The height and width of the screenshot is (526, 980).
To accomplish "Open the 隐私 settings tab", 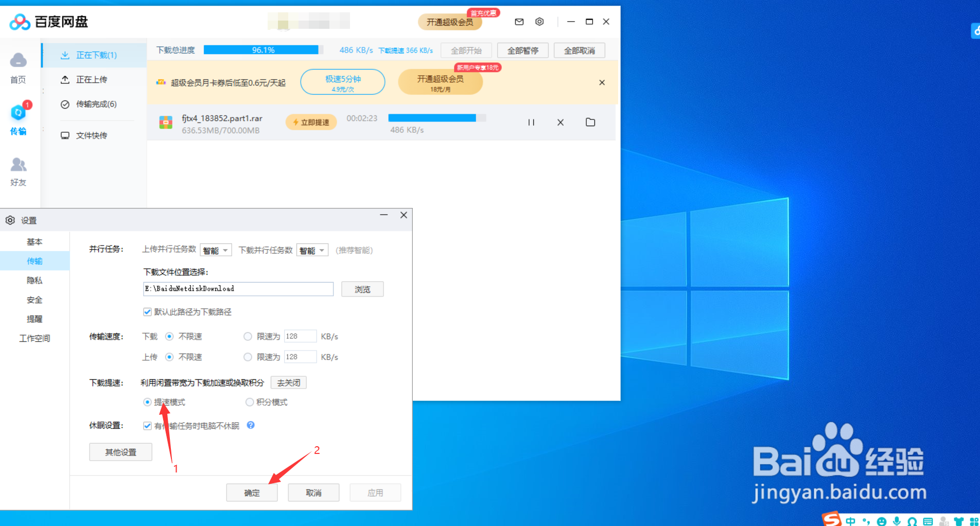I will (34, 280).
